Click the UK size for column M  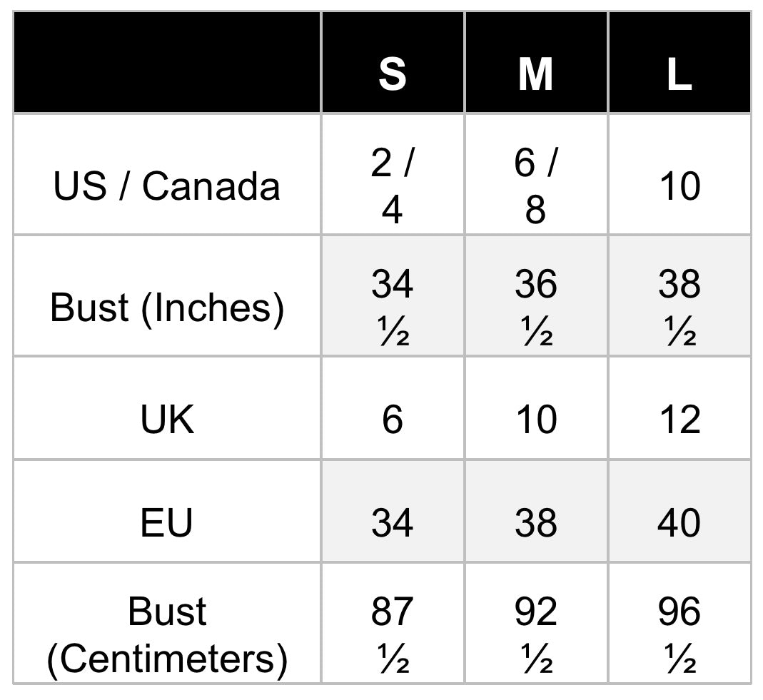pos(535,419)
